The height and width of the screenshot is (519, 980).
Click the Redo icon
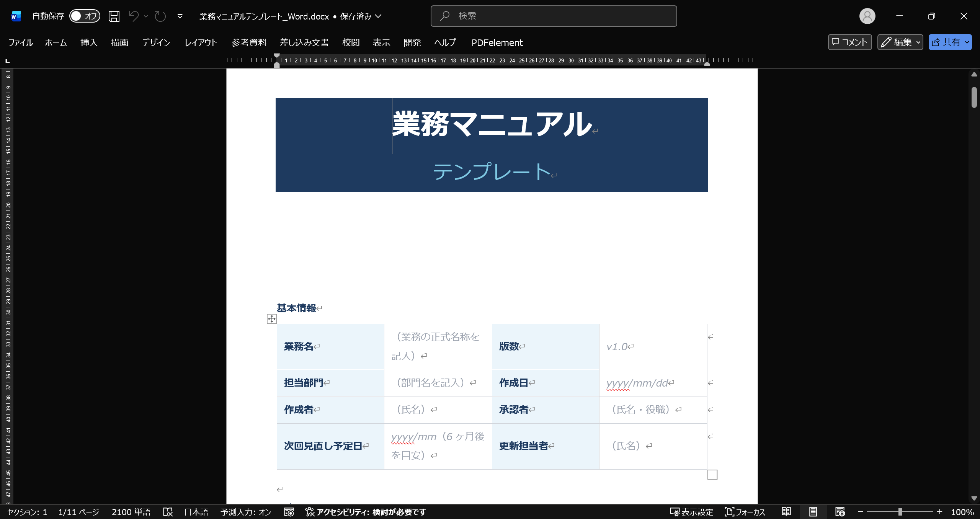pos(160,16)
